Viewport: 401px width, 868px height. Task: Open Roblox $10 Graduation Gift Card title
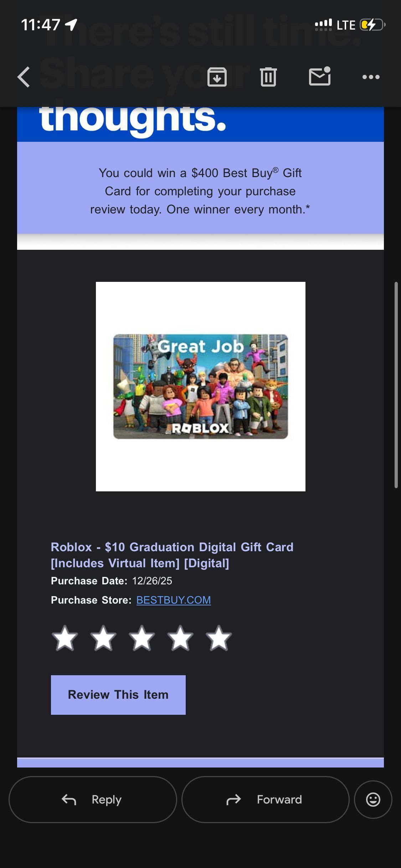172,555
